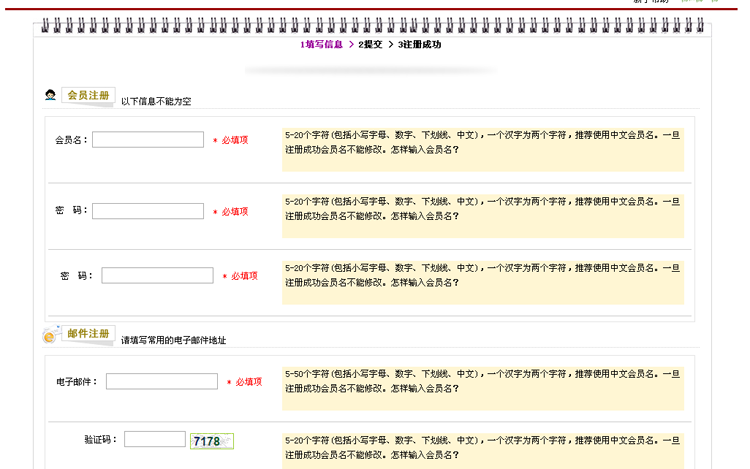Click the text 以下信息不能为空

click(x=156, y=101)
